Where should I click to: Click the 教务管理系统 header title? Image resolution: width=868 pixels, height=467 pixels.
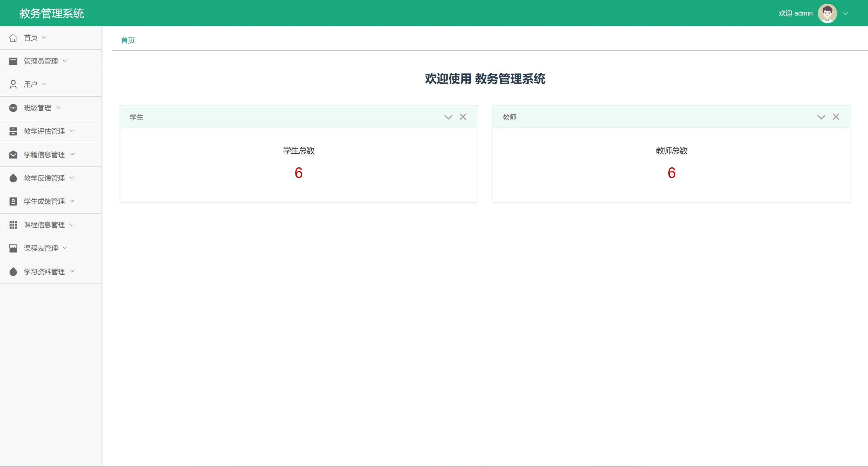pyautogui.click(x=52, y=13)
